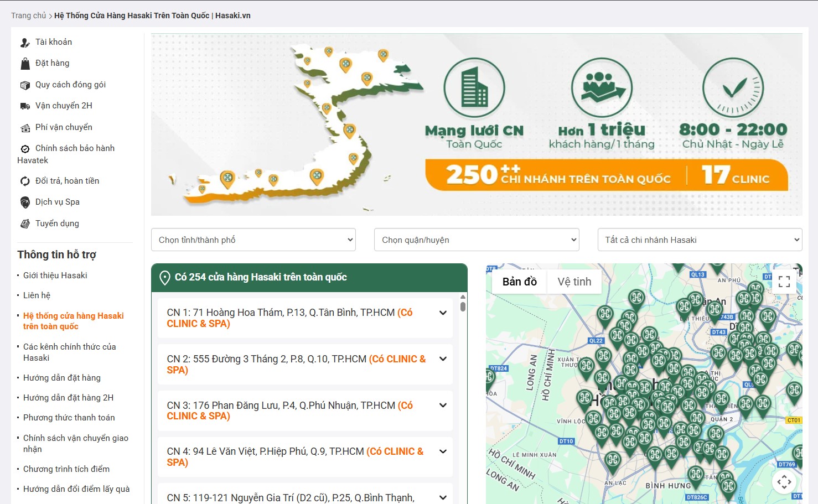Click the Quy cách đóng gói box icon
Screen dimensions: 818x504
click(25, 85)
